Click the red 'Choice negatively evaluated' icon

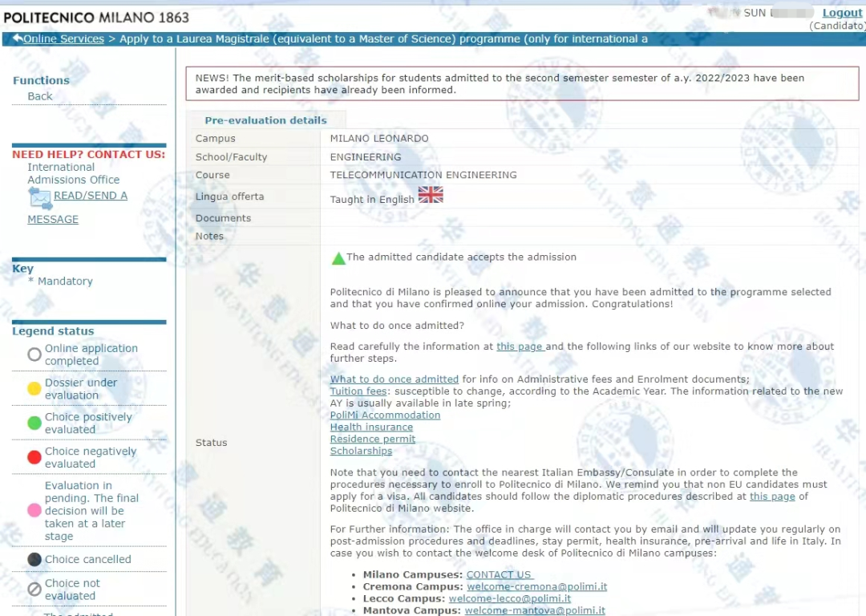click(x=34, y=457)
